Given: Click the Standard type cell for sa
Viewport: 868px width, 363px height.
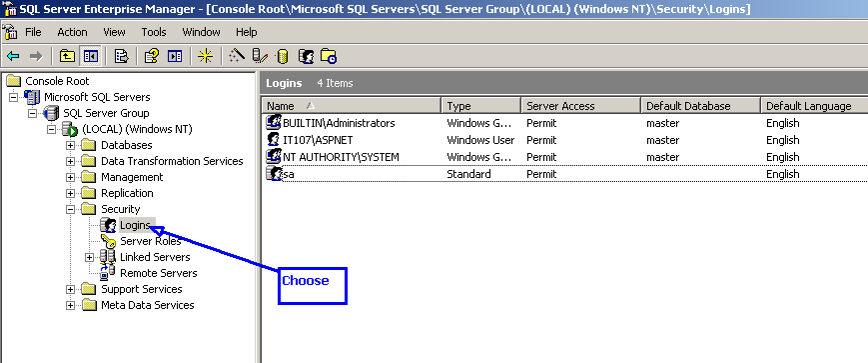Looking at the screenshot, I should (468, 174).
